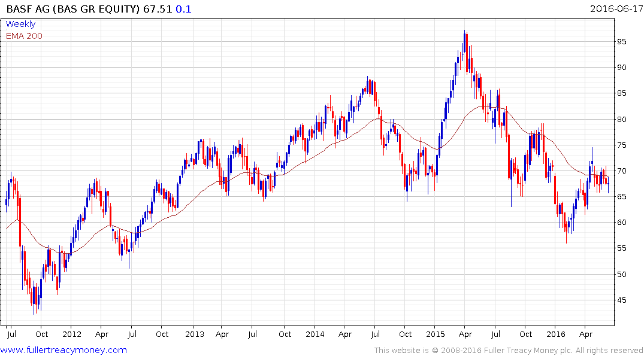Click the 50 price axis label

click(x=622, y=275)
